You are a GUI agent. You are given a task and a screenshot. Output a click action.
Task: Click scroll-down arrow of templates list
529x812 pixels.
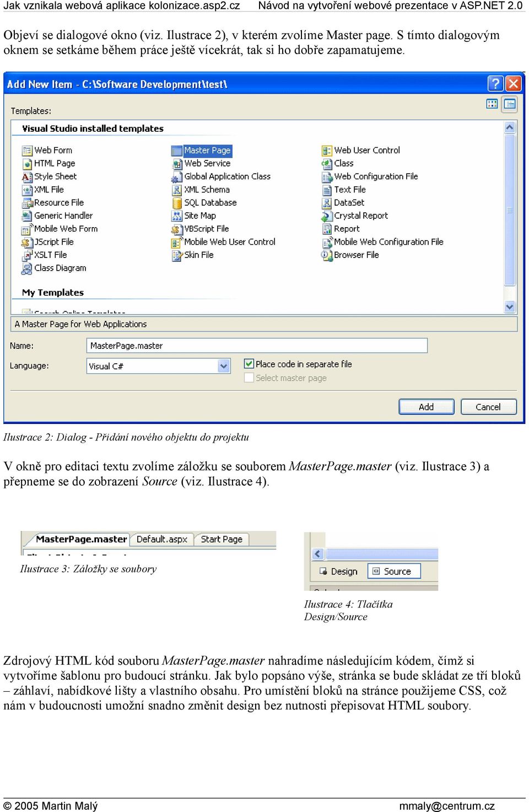pos(510,307)
